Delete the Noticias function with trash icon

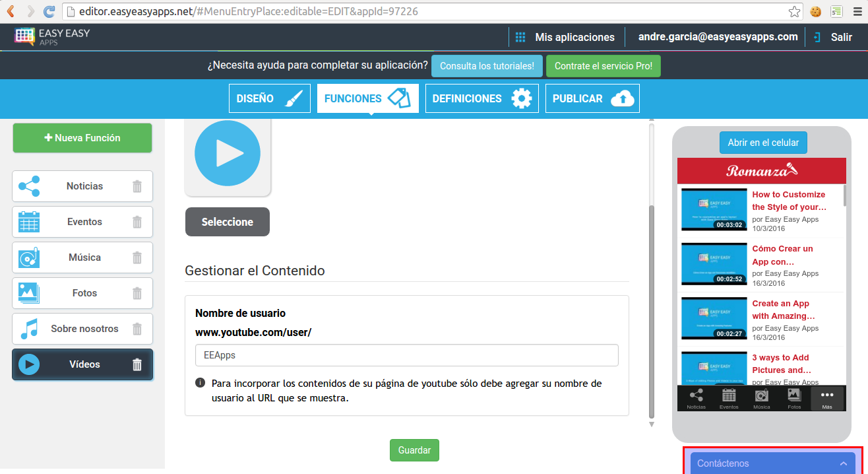click(x=137, y=186)
